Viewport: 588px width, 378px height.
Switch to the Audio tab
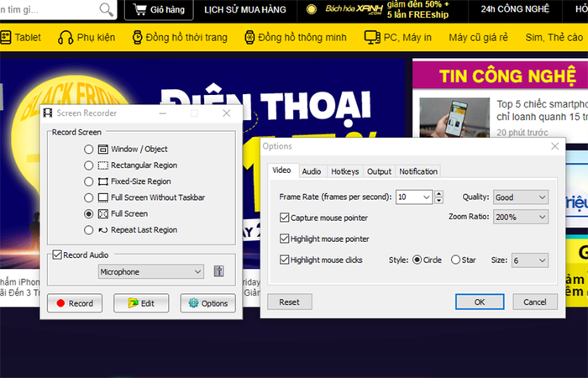312,171
